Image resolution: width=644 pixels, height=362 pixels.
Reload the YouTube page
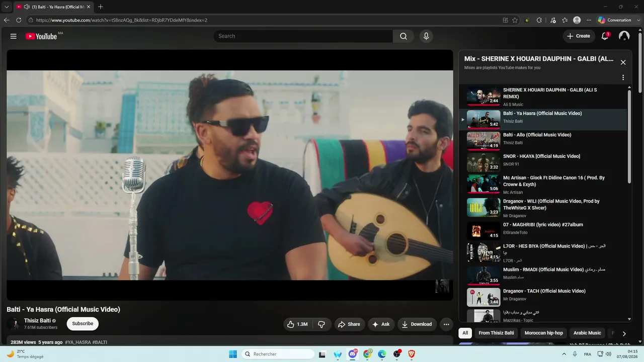pos(19,20)
